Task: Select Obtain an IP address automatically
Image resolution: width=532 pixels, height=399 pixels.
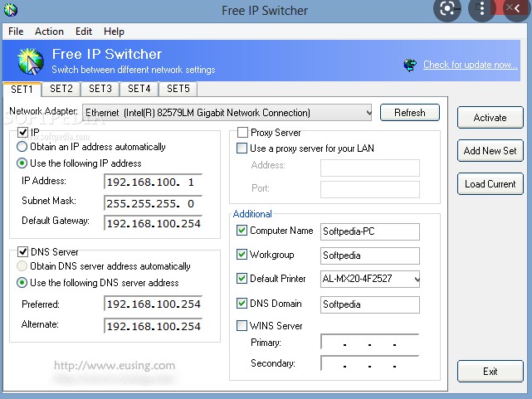Action: coord(22,147)
